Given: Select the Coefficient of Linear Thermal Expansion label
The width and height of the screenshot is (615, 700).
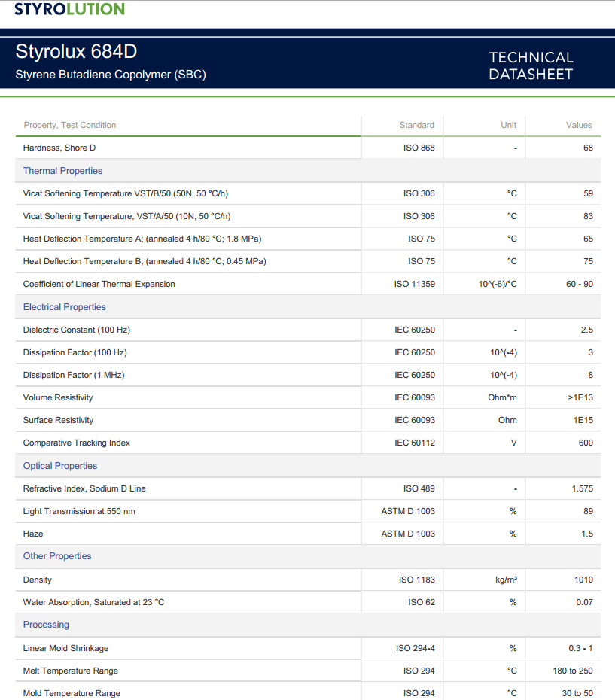Looking at the screenshot, I should click(x=99, y=284).
